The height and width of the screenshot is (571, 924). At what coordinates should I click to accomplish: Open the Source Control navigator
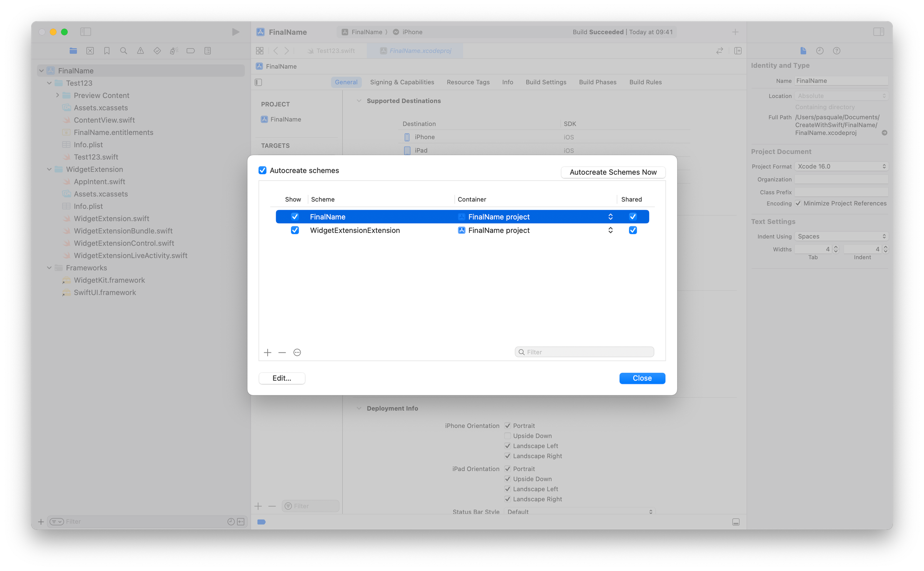[90, 50]
